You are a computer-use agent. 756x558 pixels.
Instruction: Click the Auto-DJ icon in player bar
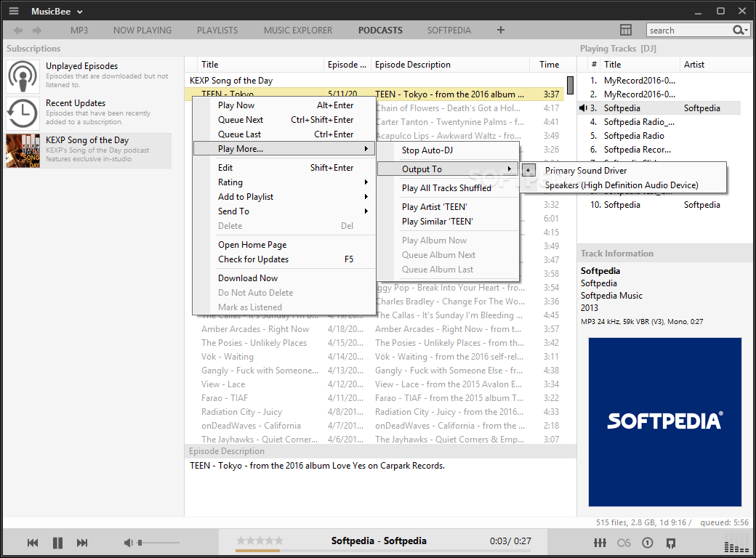coord(671,543)
